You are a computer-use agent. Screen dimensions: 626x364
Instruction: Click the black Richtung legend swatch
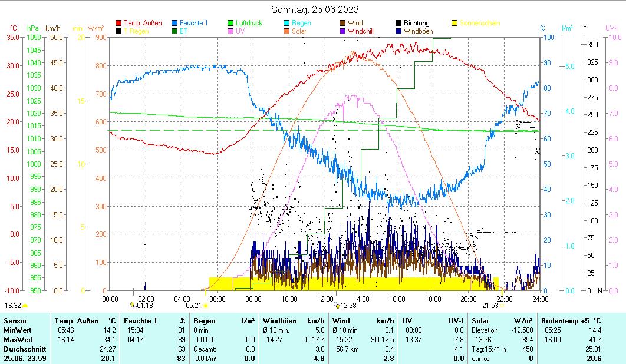(398, 23)
